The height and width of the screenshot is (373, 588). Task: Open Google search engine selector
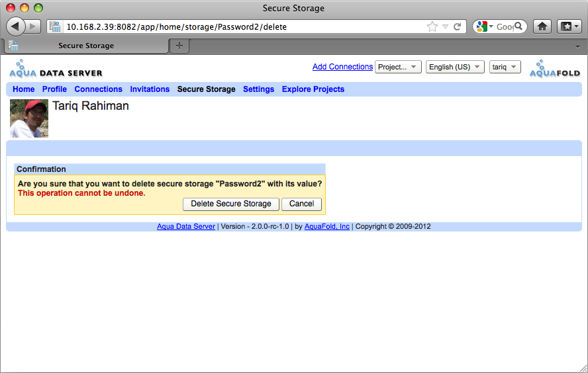[x=485, y=26]
